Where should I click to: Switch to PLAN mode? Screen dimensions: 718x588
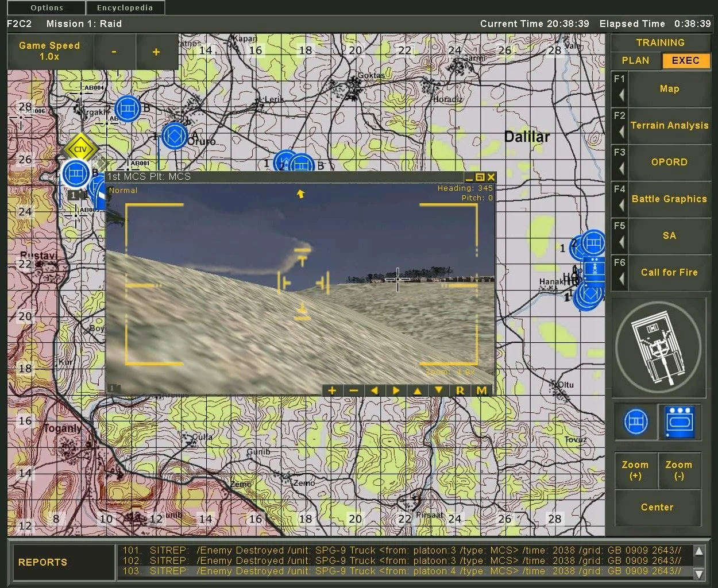coord(635,60)
